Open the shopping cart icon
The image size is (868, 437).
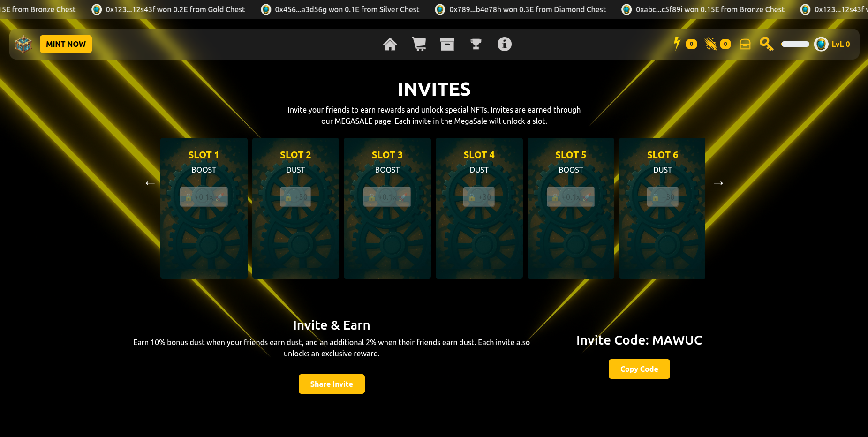point(419,44)
